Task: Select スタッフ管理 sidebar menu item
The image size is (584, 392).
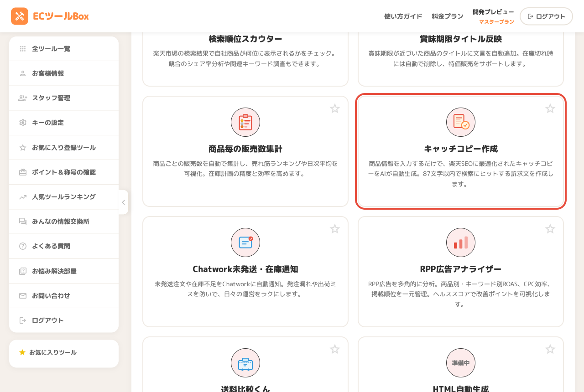Action: (64, 98)
